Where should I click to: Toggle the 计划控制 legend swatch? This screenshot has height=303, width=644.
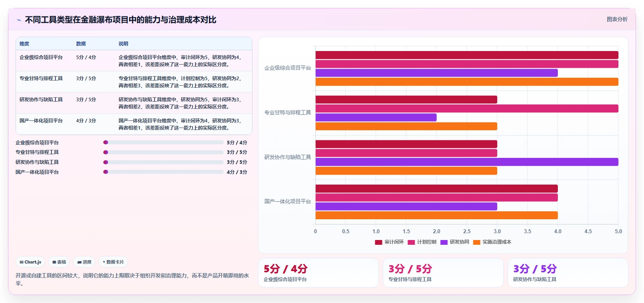(x=411, y=242)
